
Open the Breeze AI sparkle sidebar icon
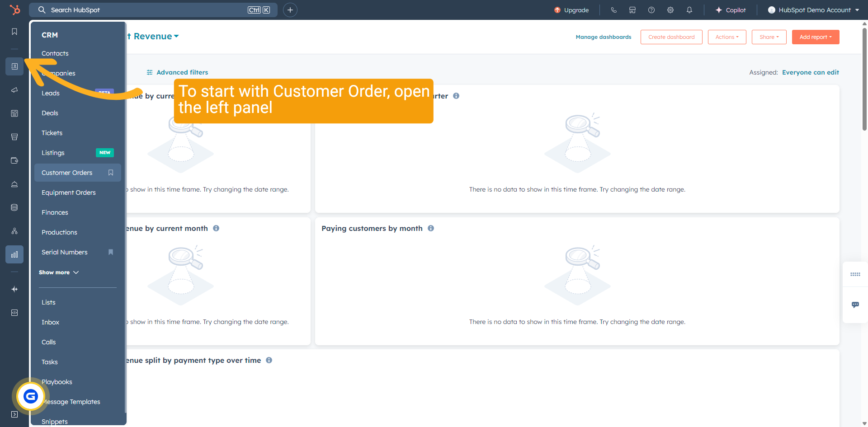(14, 289)
